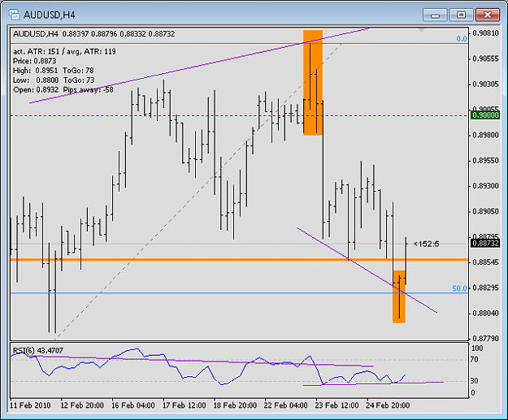The width and height of the screenshot is (508, 420).
Task: Select the small orange rectangle at the low
Action: click(399, 297)
